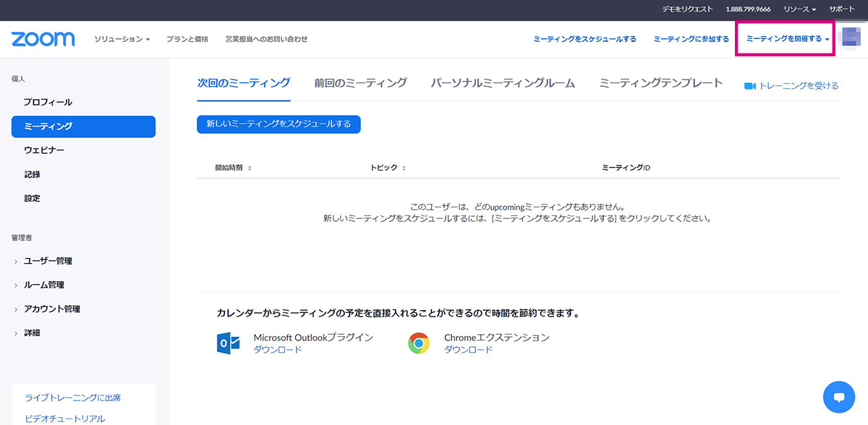Expand アカウント管理 in sidebar

(47, 309)
